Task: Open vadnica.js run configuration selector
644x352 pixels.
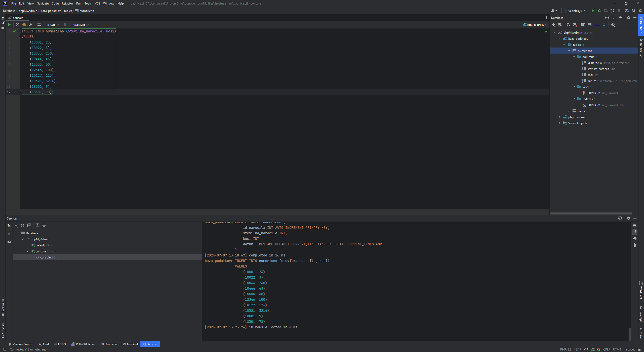Action: point(575,11)
